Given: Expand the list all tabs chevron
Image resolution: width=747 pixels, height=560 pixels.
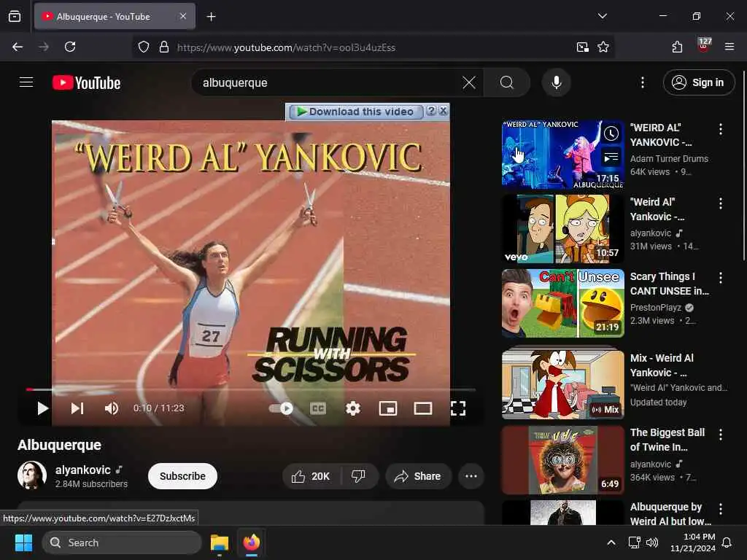Looking at the screenshot, I should [602, 16].
